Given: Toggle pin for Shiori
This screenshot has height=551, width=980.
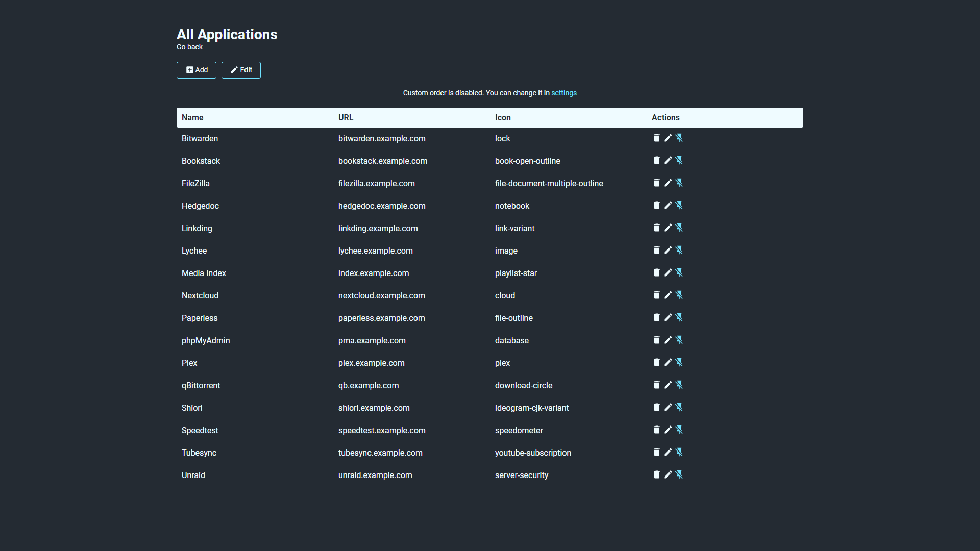Looking at the screenshot, I should pos(679,408).
